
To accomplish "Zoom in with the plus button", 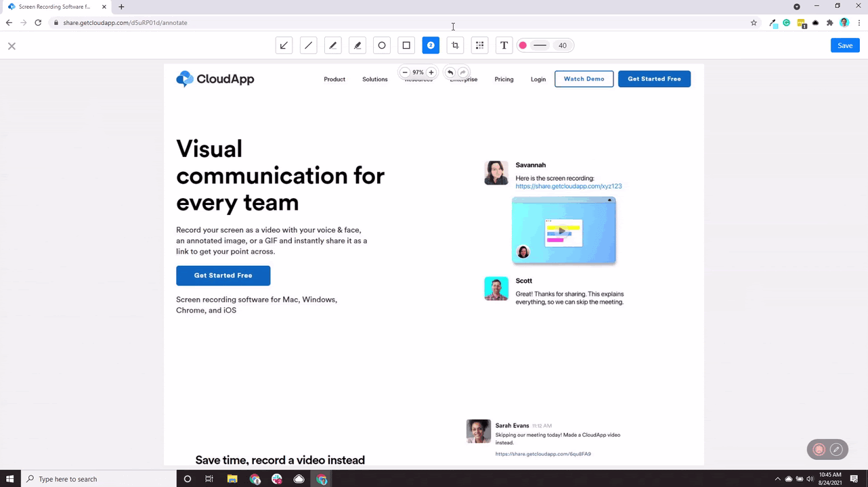I will pyautogui.click(x=431, y=72).
